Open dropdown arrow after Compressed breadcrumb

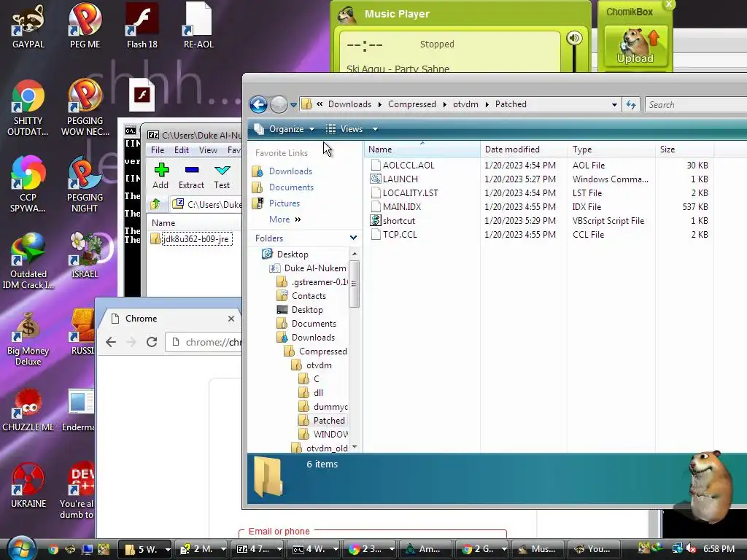[x=444, y=104]
